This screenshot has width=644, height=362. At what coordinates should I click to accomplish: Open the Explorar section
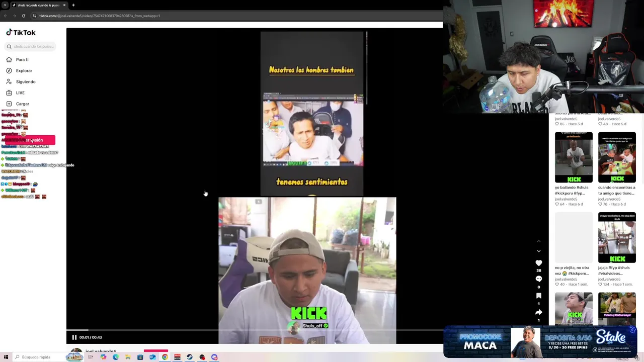pyautogui.click(x=24, y=70)
